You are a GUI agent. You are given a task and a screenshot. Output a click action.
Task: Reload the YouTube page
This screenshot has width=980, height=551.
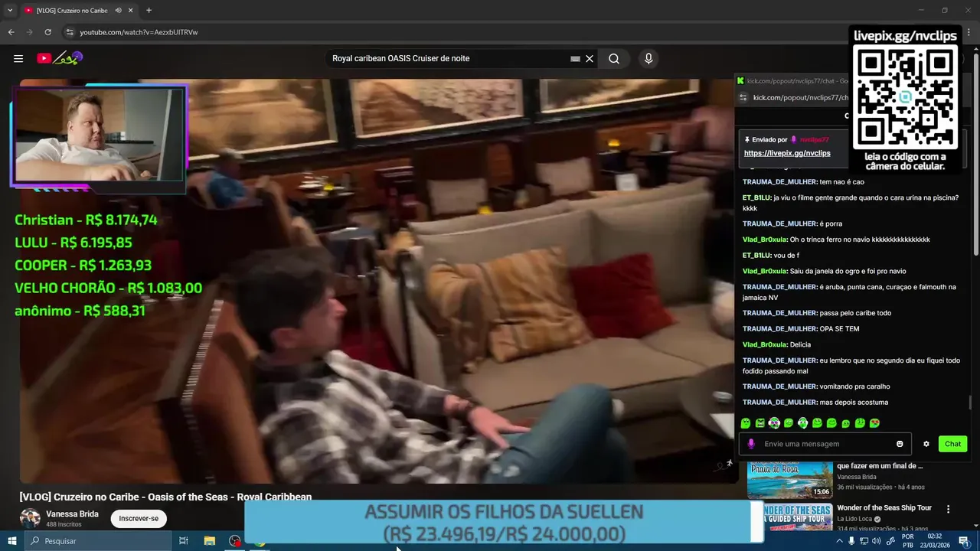point(47,32)
